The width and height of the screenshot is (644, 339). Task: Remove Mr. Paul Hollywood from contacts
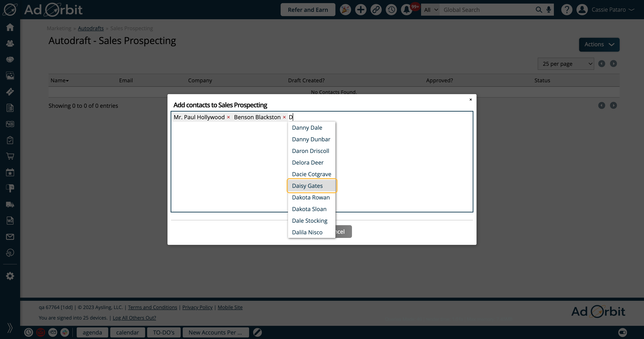228,117
